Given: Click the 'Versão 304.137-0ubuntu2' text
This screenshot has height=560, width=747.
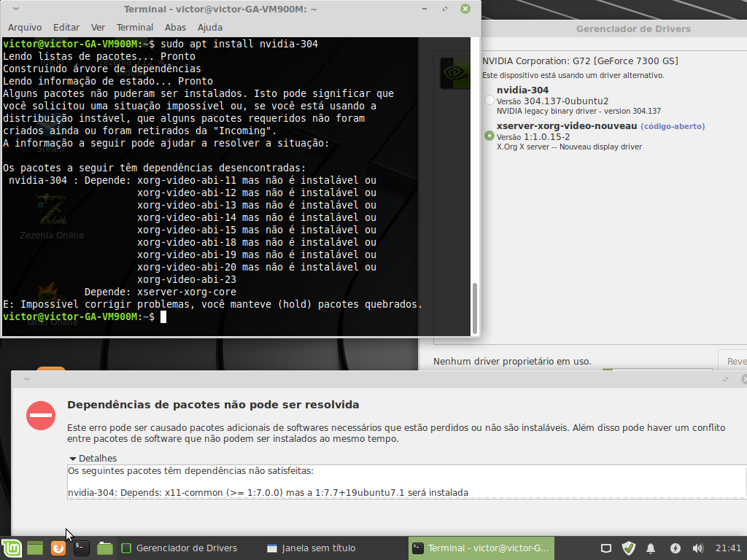Looking at the screenshot, I should 553,101.
